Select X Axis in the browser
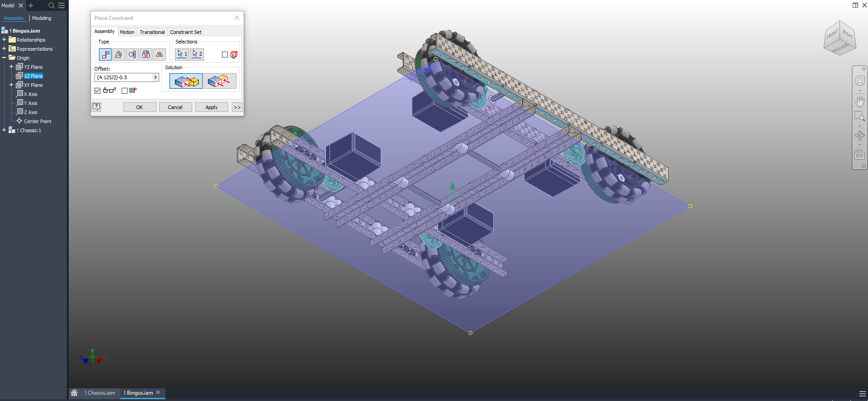The width and height of the screenshot is (868, 401). point(31,94)
